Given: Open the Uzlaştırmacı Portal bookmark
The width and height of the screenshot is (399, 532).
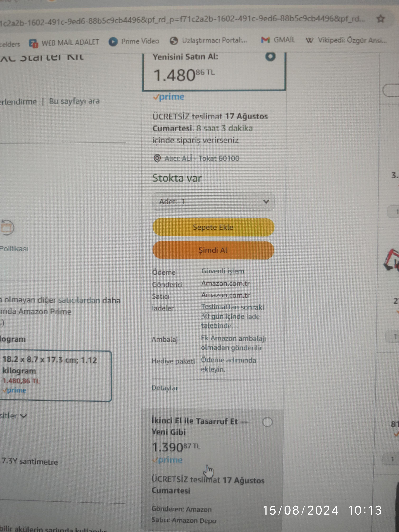Looking at the screenshot, I should [x=208, y=41].
